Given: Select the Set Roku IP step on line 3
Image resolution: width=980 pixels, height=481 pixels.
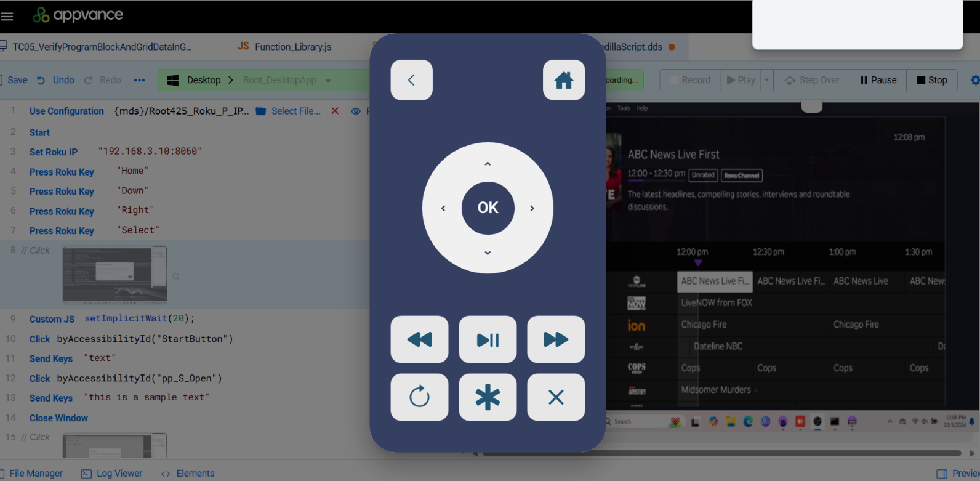Looking at the screenshot, I should pos(54,152).
